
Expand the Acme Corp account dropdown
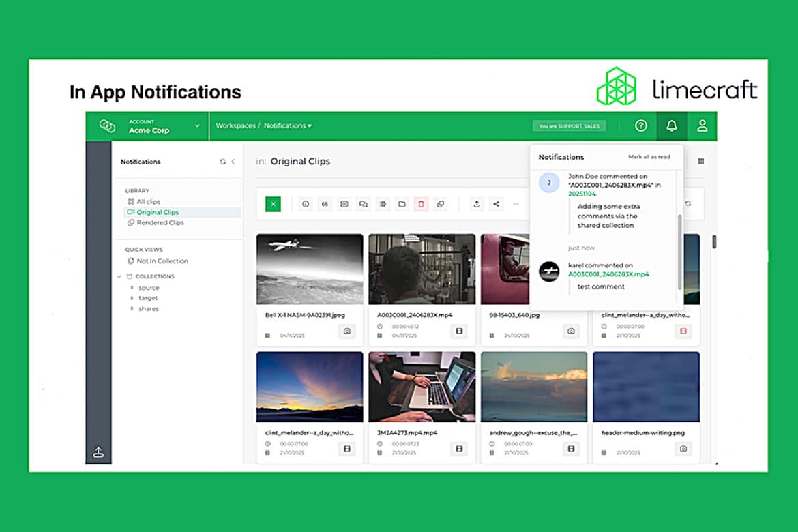[197, 126]
